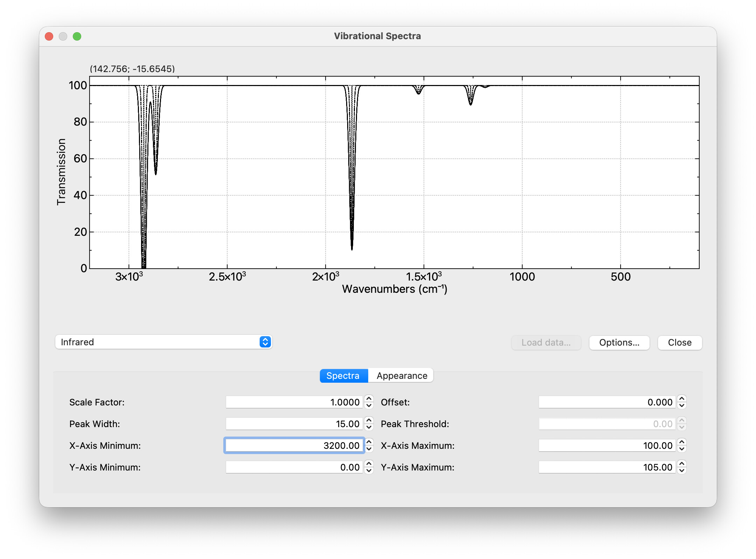
Task: Focus the Scale Factor input field
Action: pos(294,402)
